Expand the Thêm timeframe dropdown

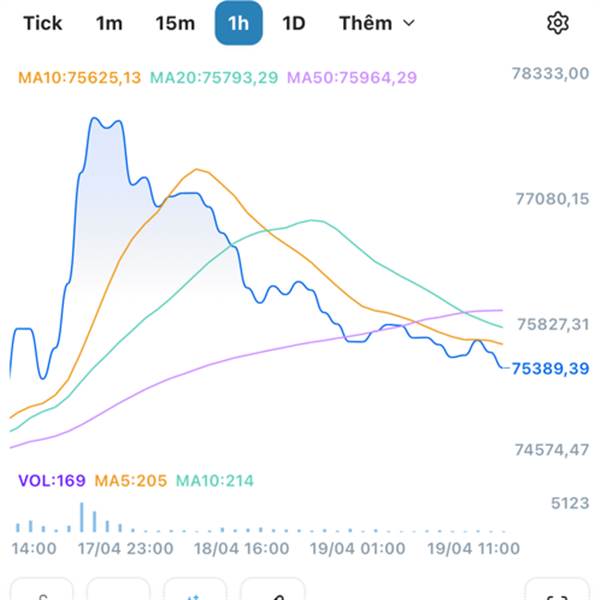pos(376,23)
